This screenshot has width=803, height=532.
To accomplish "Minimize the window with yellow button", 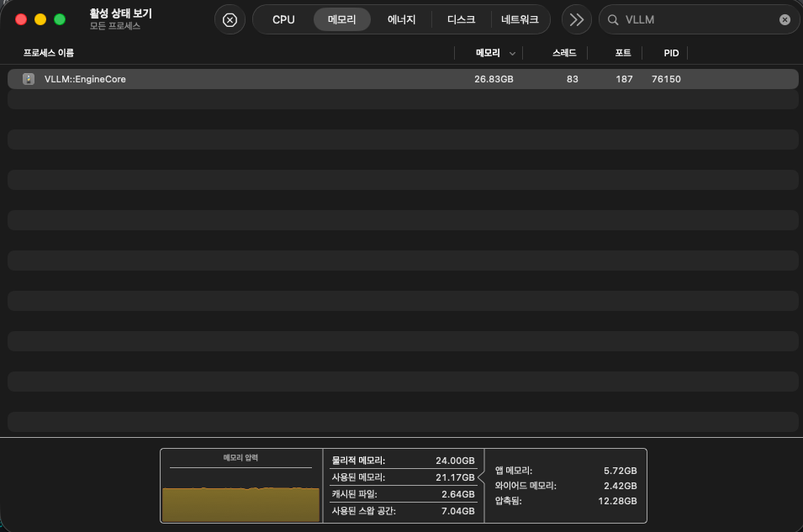I will coord(40,19).
